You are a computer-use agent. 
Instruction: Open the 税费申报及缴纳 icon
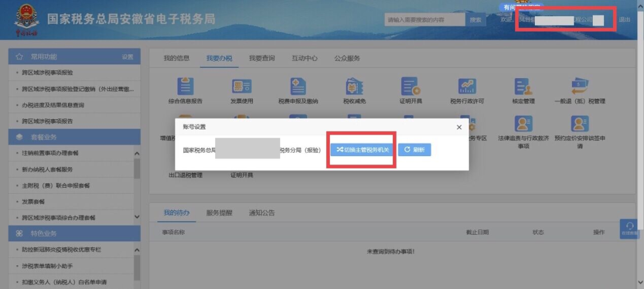pos(298,86)
